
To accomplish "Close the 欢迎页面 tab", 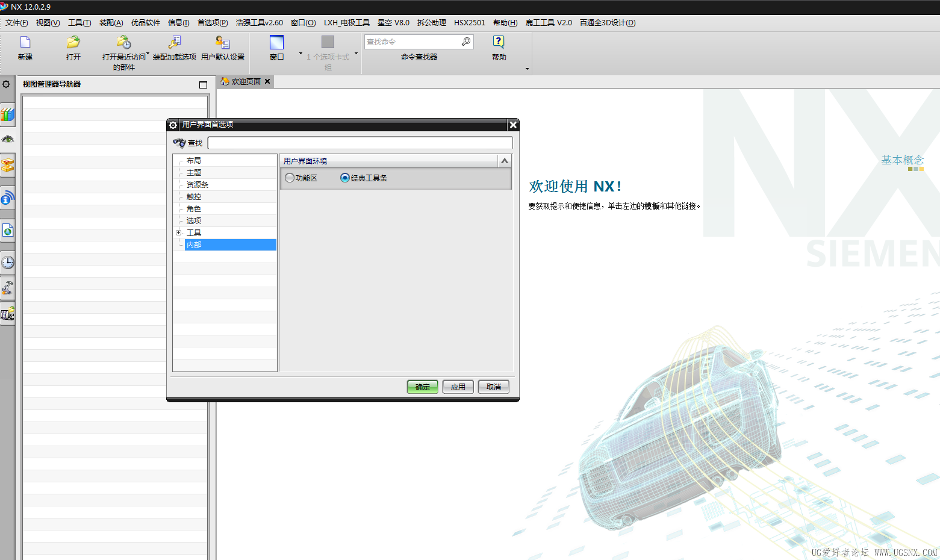I will 267,81.
